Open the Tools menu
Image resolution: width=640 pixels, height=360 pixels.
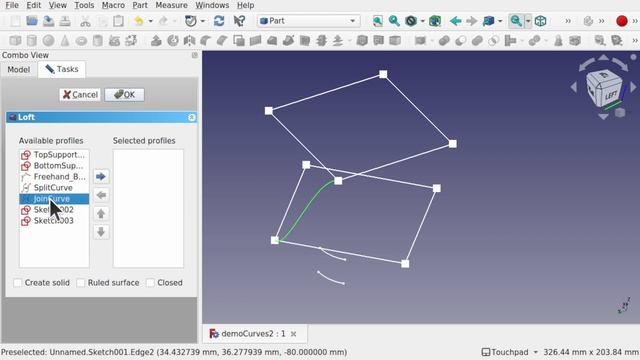pos(84,5)
